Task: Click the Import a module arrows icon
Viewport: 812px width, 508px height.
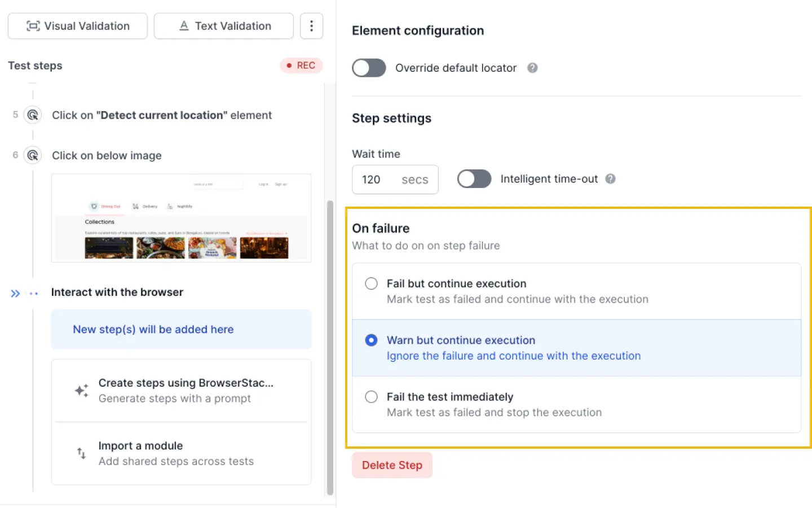Action: pyautogui.click(x=82, y=453)
